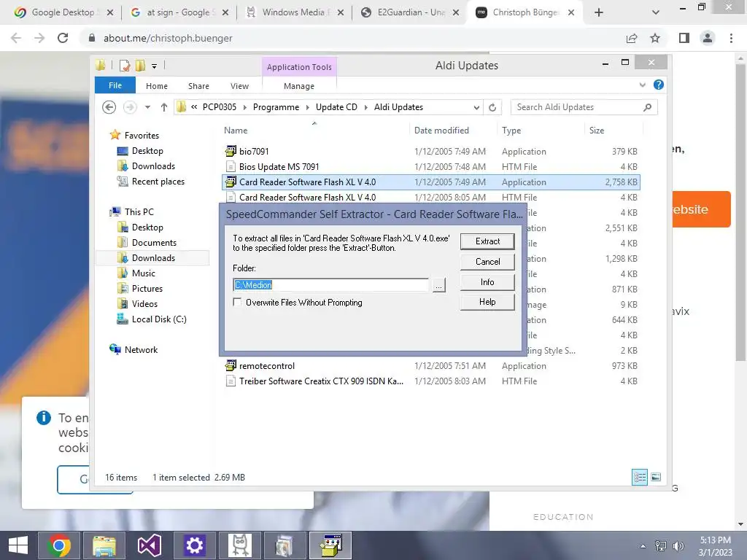Click the Folder path input field
747x560 pixels.
(330, 285)
